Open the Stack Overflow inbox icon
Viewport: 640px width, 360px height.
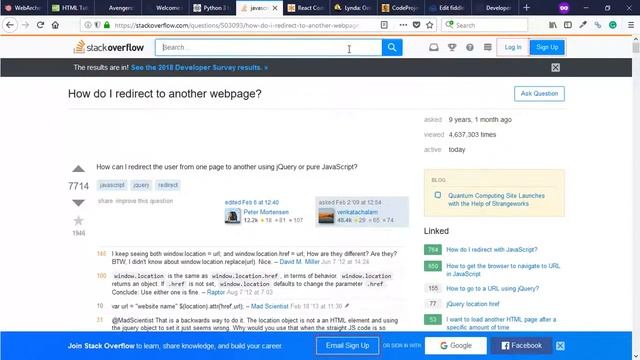(433, 47)
